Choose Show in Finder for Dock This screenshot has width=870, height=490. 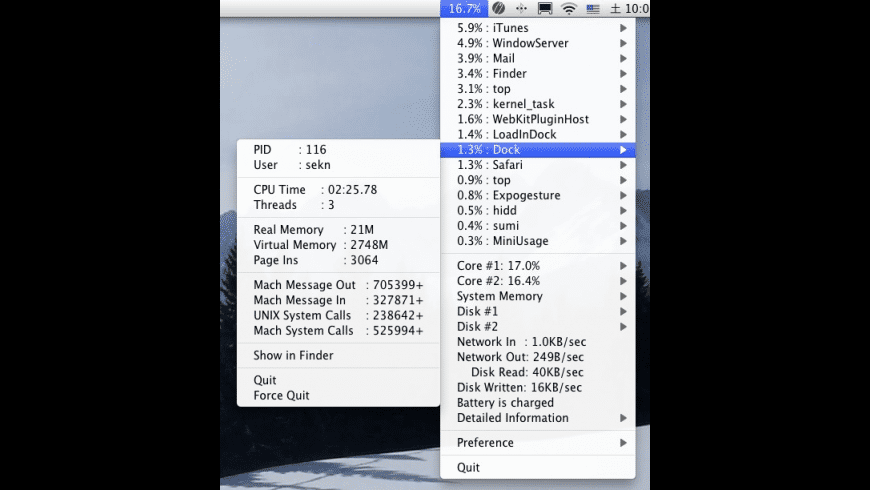338,356
